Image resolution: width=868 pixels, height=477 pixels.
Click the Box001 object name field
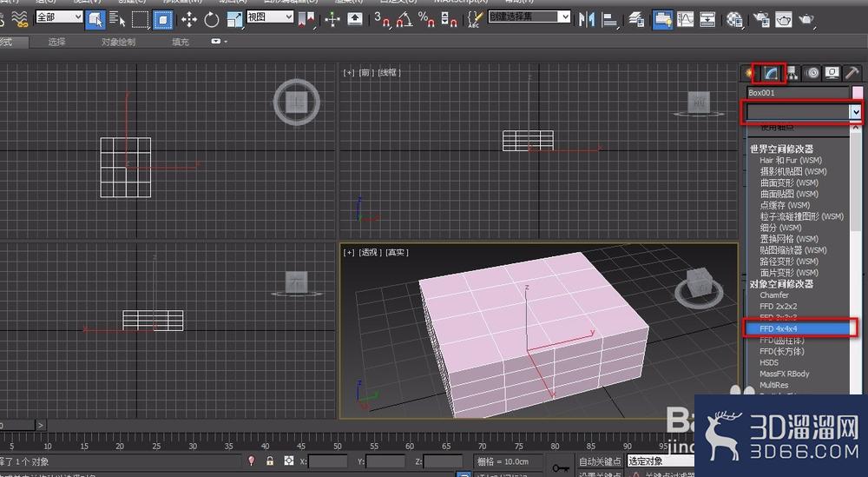pyautogui.click(x=798, y=92)
